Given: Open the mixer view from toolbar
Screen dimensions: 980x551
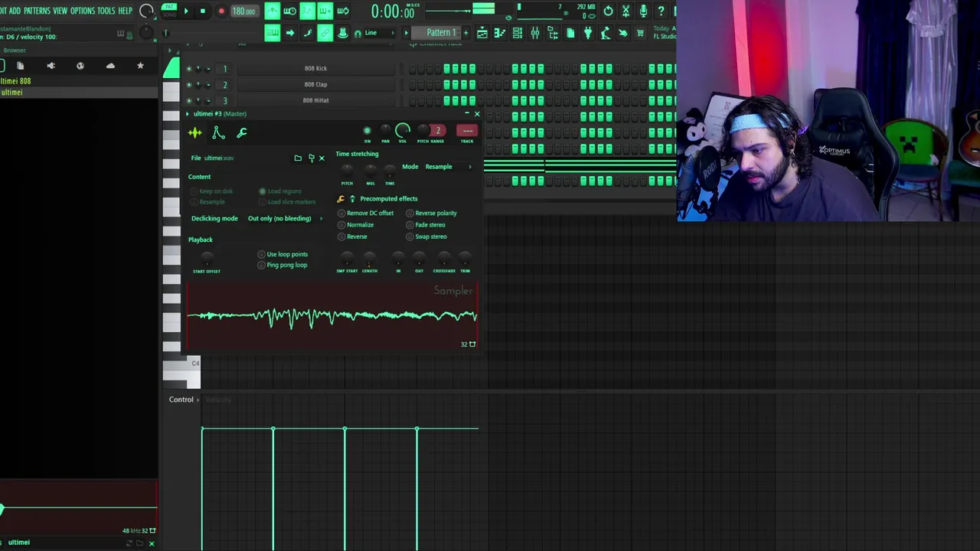Looking at the screenshot, I should pos(534,33).
